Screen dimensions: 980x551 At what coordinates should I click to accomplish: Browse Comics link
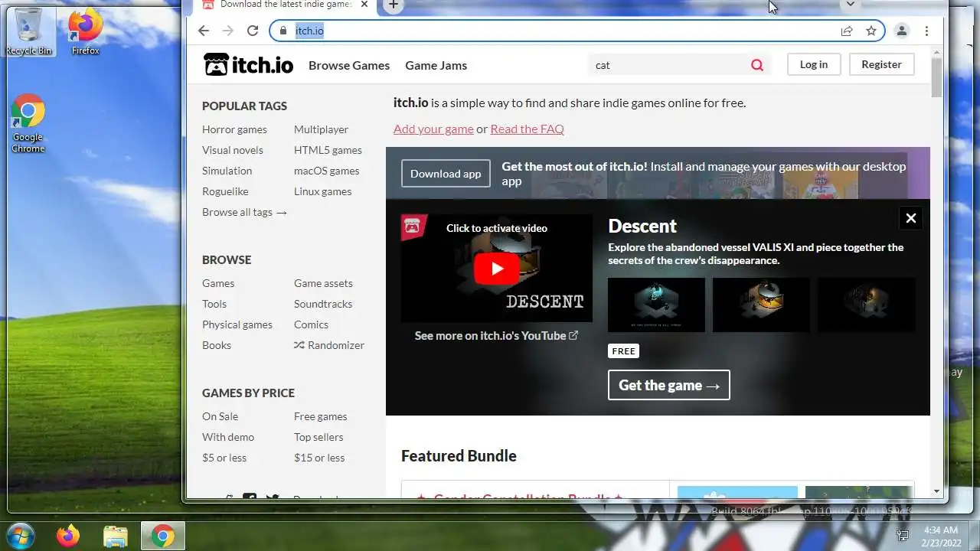(311, 324)
